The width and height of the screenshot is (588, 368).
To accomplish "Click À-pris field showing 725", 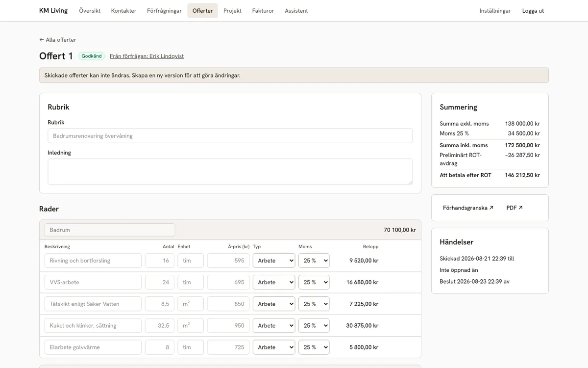I will point(228,347).
